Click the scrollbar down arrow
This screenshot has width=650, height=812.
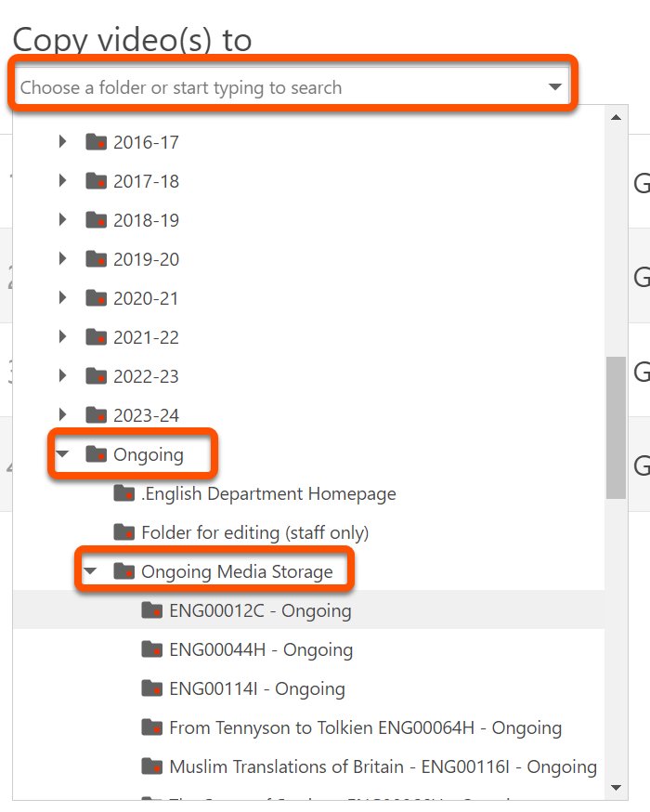point(615,788)
